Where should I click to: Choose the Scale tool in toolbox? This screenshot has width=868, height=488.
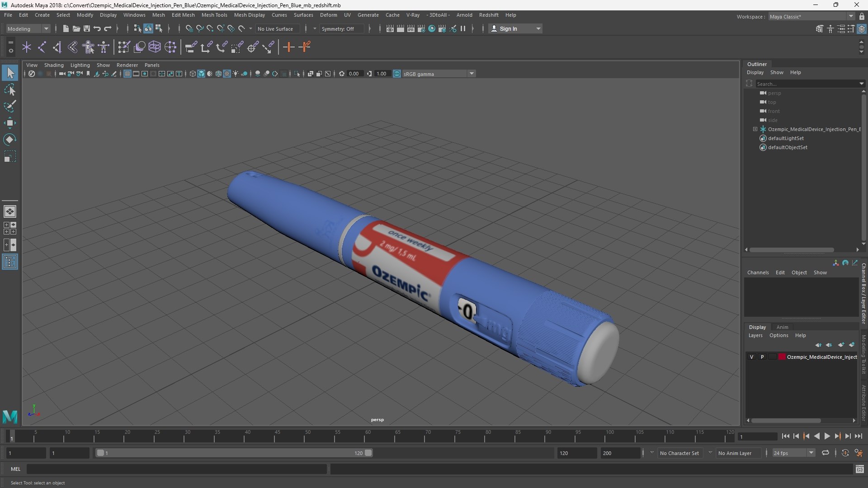10,156
